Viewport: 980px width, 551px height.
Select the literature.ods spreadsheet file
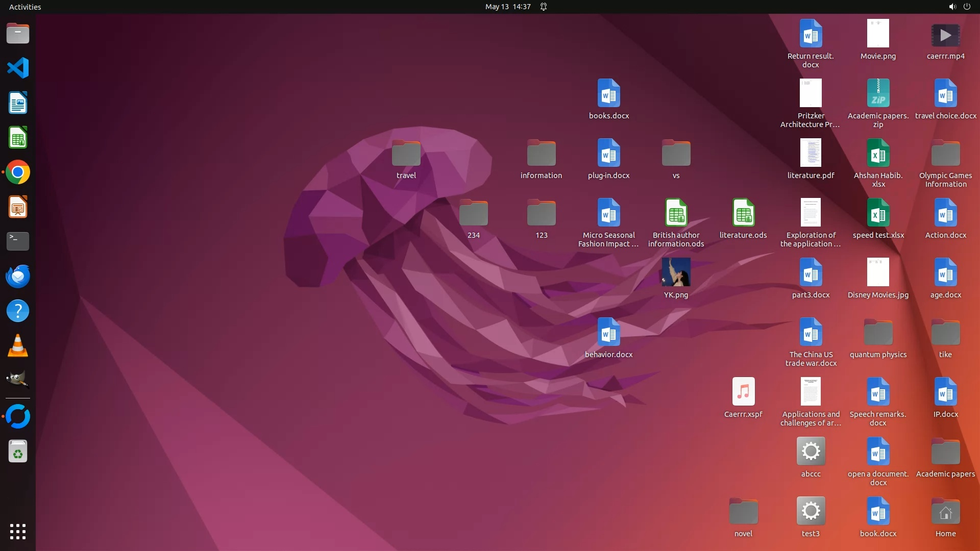(743, 213)
